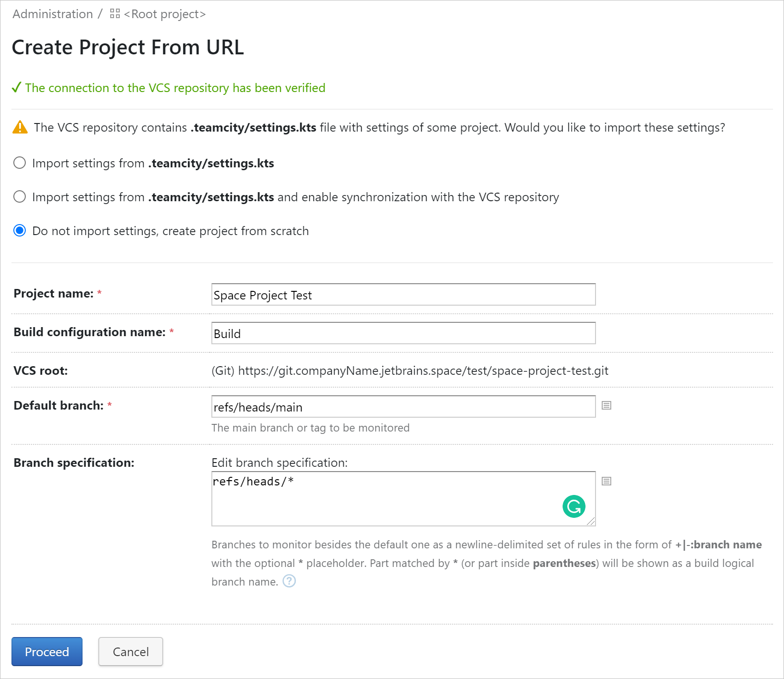Image resolution: width=784 pixels, height=679 pixels.
Task: Open the branch name help question mark
Action: click(289, 581)
